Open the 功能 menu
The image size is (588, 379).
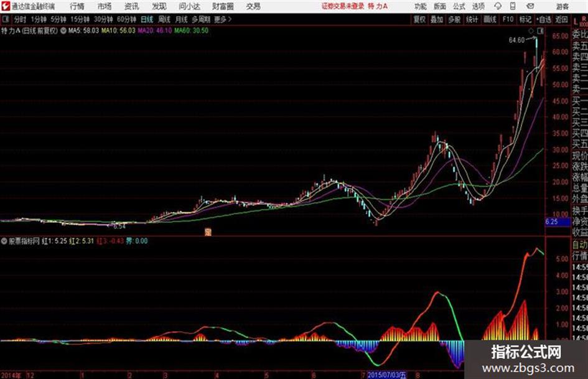point(421,6)
